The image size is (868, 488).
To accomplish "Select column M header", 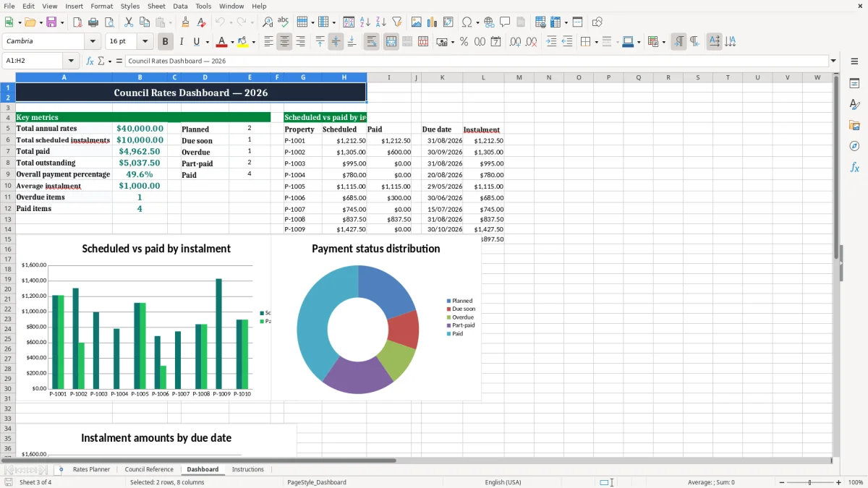I will 519,77.
